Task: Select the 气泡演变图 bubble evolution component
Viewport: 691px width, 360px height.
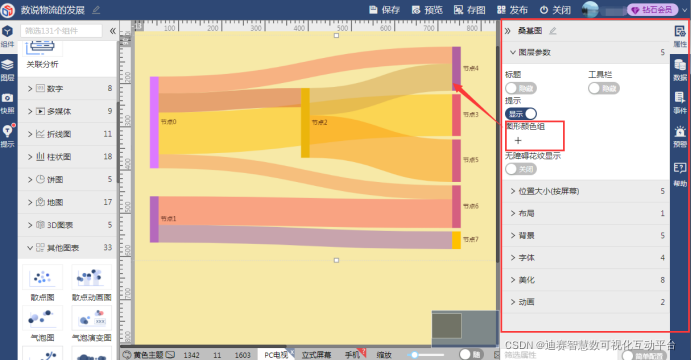Action: [x=92, y=323]
